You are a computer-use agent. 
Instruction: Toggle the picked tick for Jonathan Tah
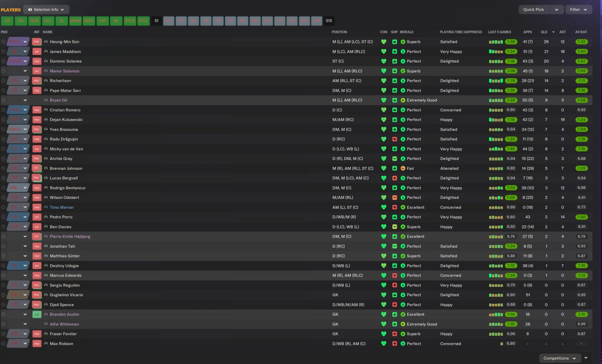(3, 246)
